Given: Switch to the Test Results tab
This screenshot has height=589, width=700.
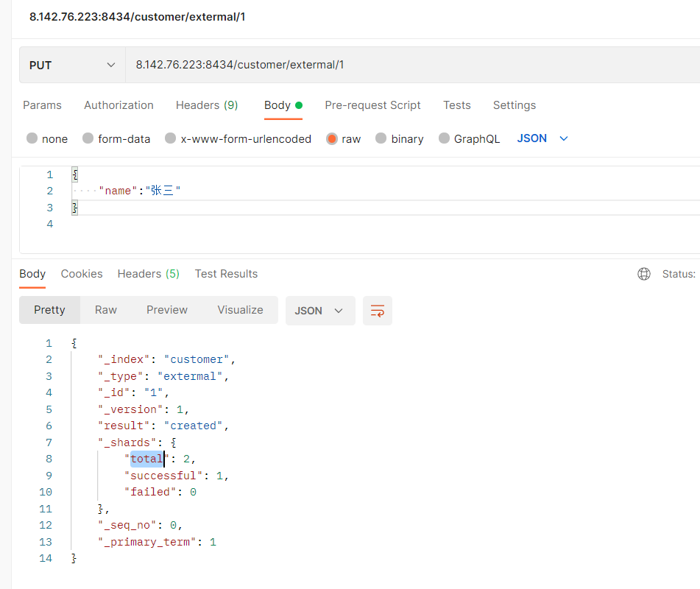Looking at the screenshot, I should pos(226,274).
